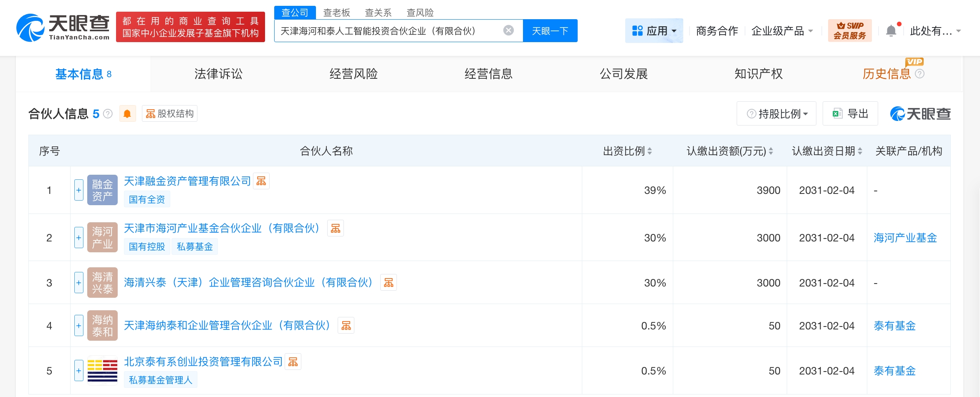The height and width of the screenshot is (397, 980).
Task: Select the 查老板 search tab
Action: [336, 13]
